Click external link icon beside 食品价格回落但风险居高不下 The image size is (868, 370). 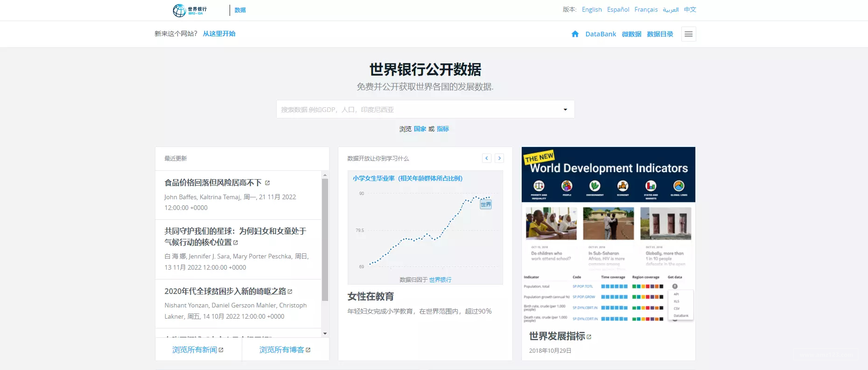pos(267,183)
